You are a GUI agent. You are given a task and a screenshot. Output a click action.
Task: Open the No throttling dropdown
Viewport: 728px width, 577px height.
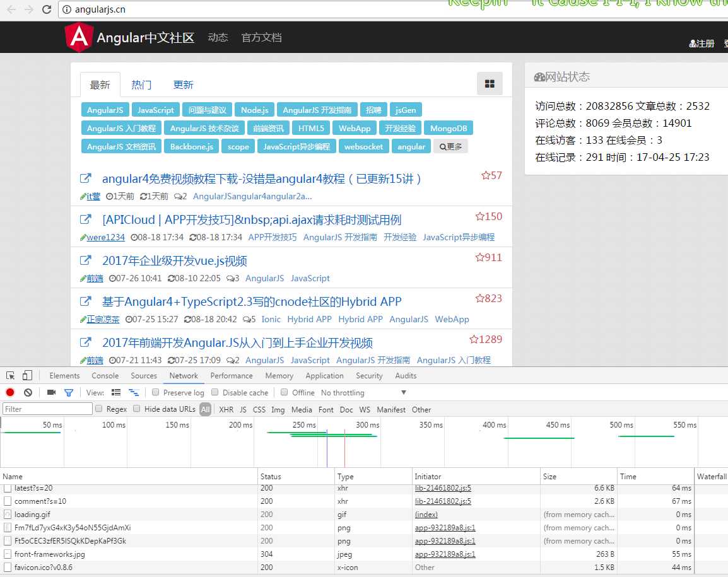point(363,393)
